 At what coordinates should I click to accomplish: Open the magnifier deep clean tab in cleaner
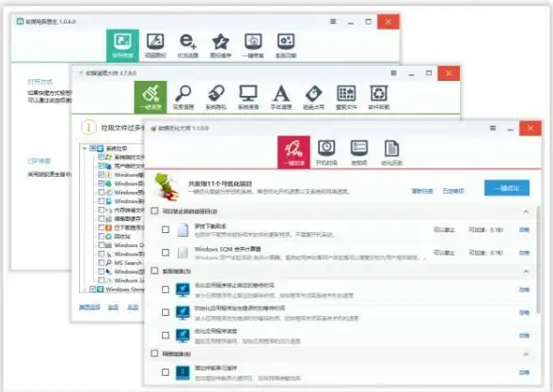(x=183, y=97)
